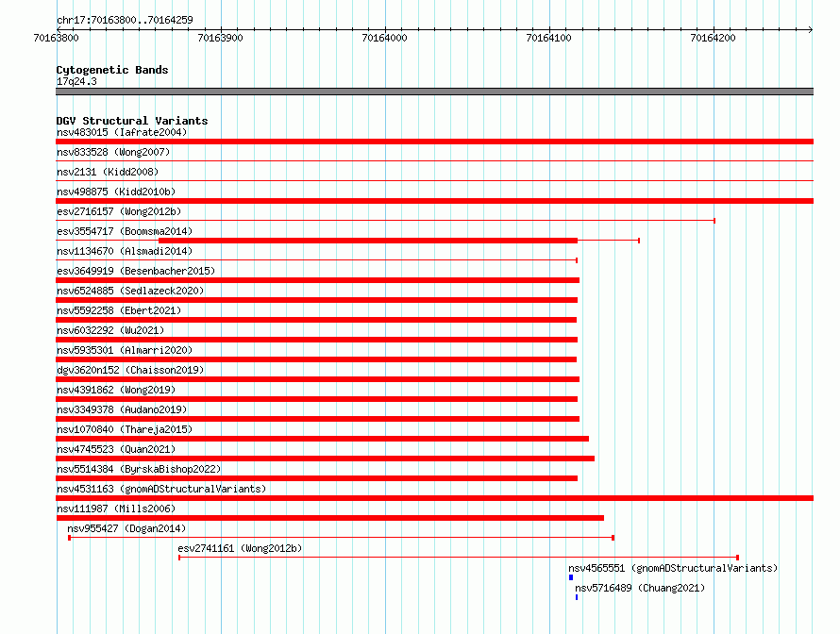Select the thin line under nsv955427 (Dogan2014)
The height and width of the screenshot is (634, 840).
tap(342, 538)
